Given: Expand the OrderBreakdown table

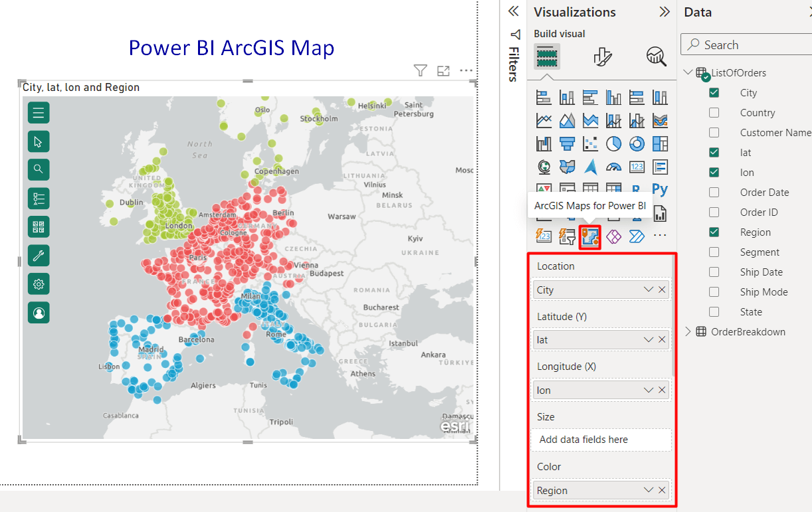Looking at the screenshot, I should 689,331.
